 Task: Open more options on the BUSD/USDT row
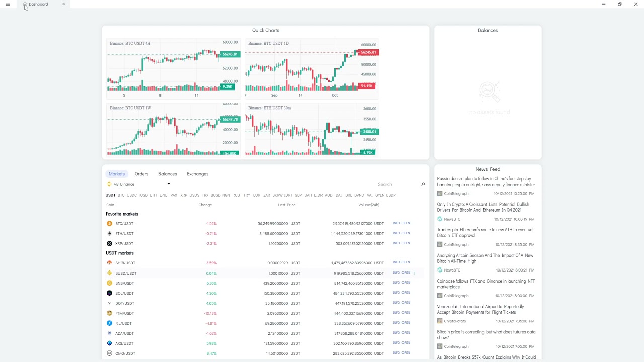pos(414,273)
